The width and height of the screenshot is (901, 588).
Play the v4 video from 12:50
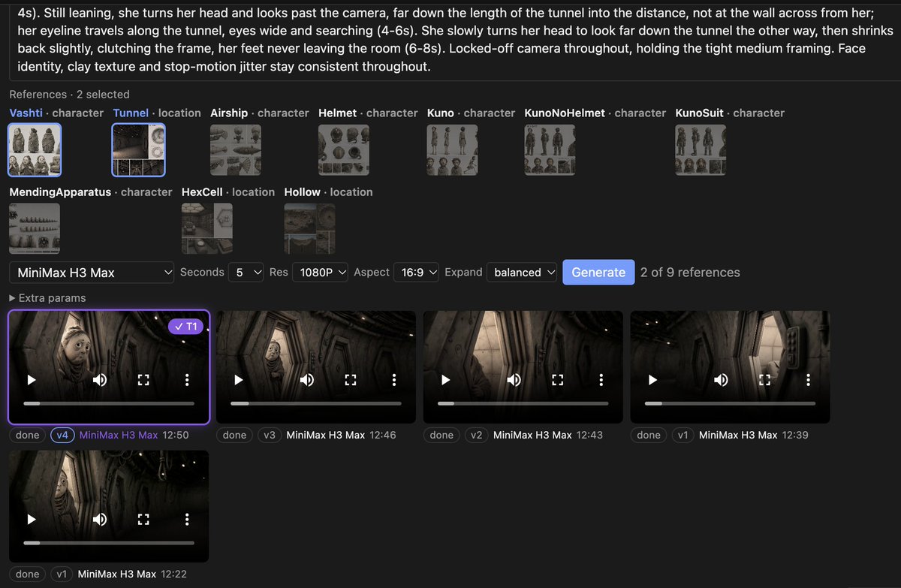coord(31,380)
